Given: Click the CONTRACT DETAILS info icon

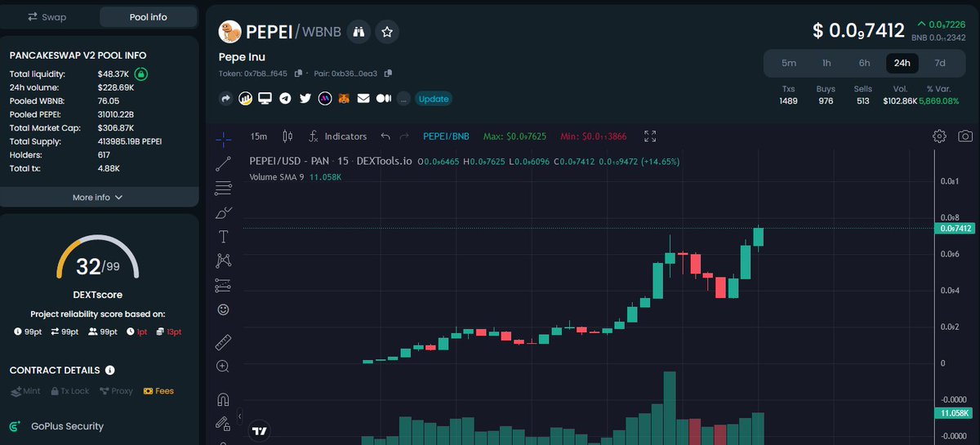Looking at the screenshot, I should tap(110, 370).
